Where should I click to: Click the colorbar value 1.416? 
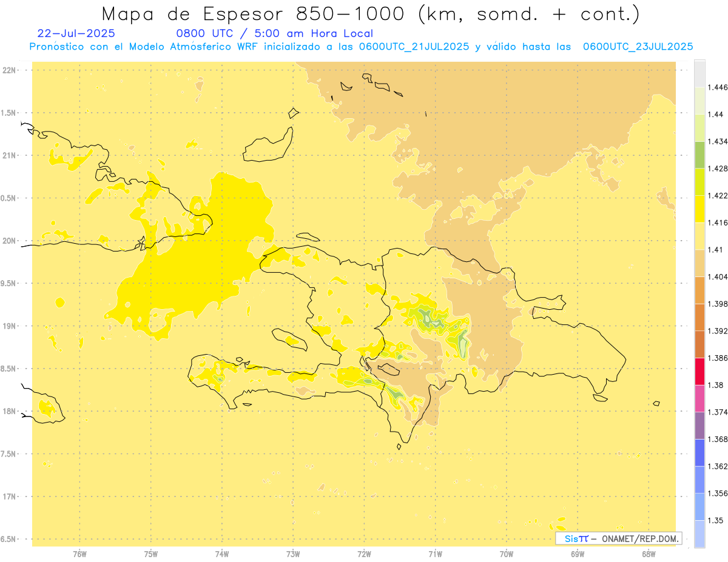(x=719, y=222)
